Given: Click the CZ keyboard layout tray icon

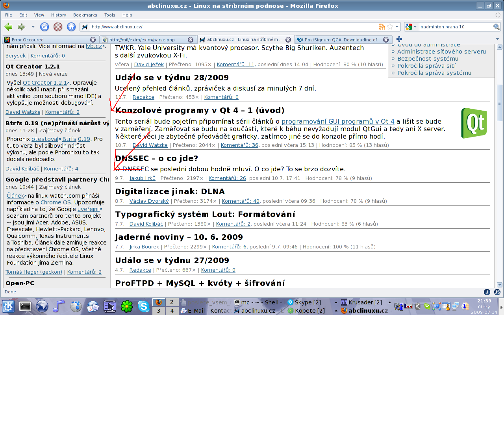Looking at the screenshot, I should point(408,306).
